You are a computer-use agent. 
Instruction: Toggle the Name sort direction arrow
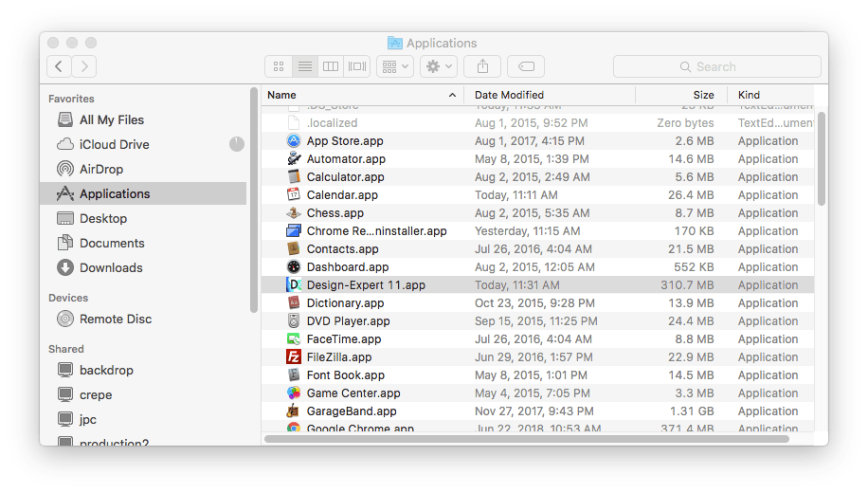coord(452,95)
